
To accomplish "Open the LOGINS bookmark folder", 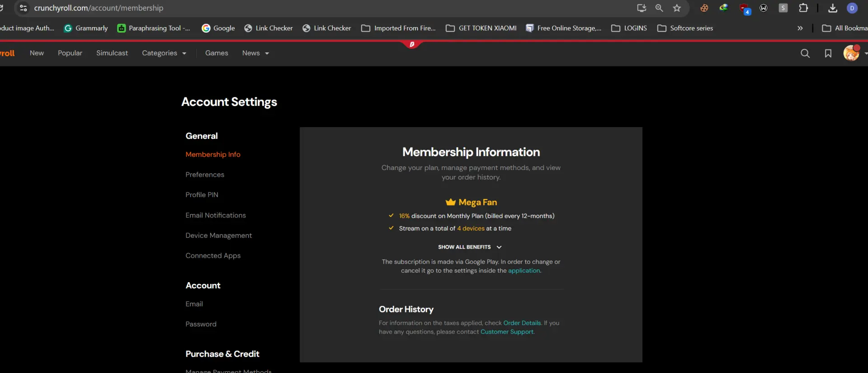I will point(629,28).
